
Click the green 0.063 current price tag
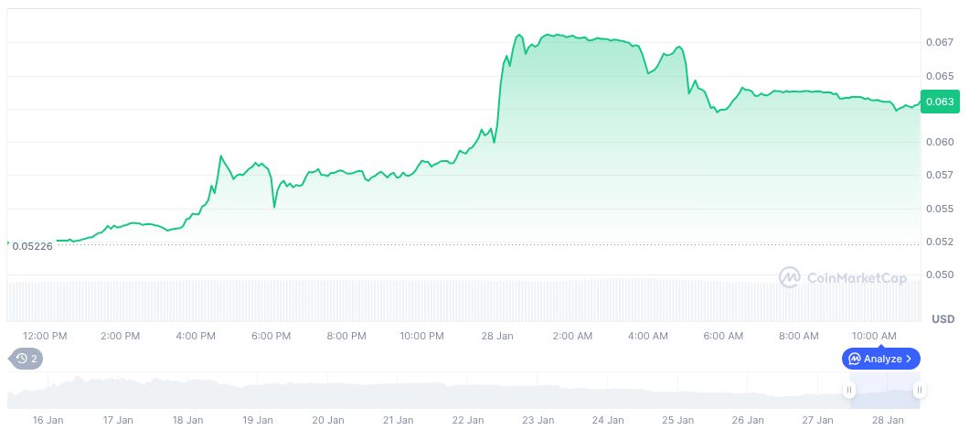pos(939,102)
